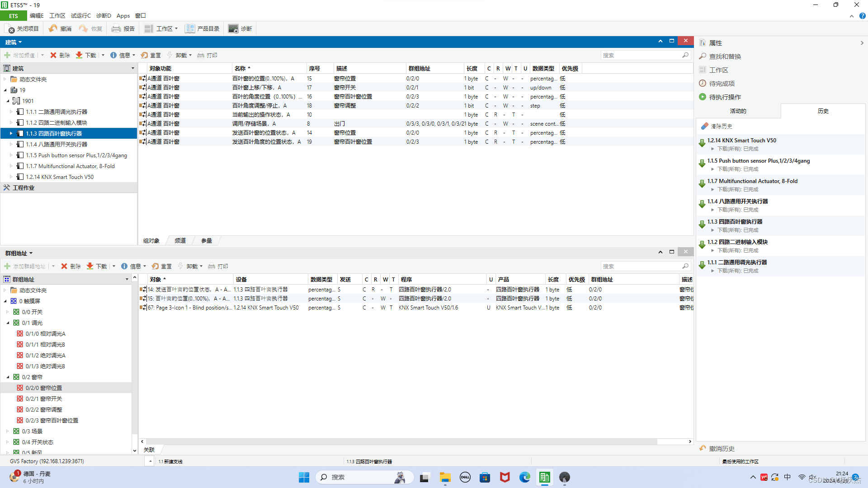The width and height of the screenshot is (868, 488).
Task: Click the Diagnostics icon in toolbar
Action: [x=233, y=29]
